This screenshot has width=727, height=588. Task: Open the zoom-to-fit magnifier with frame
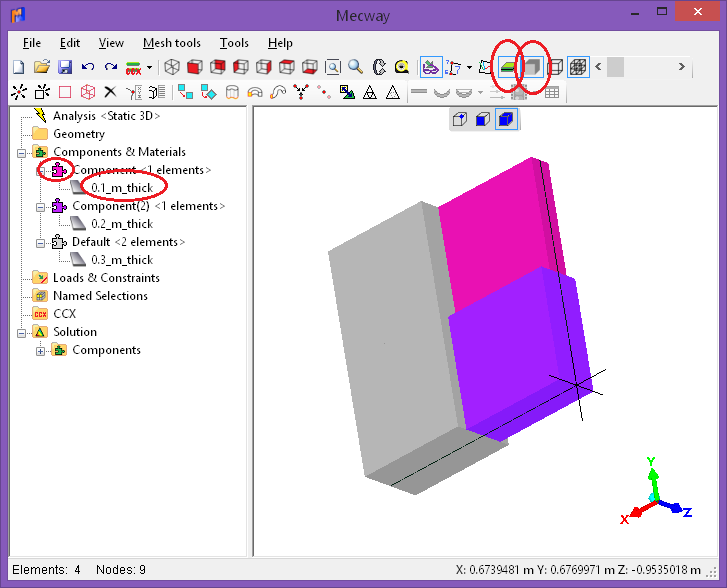point(333,67)
